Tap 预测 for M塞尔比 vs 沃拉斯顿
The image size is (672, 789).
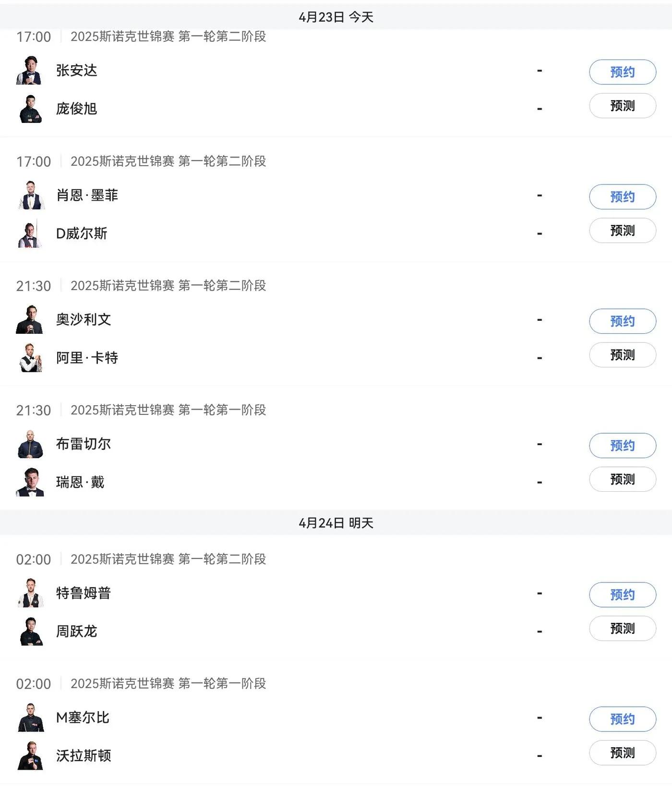coord(623,753)
